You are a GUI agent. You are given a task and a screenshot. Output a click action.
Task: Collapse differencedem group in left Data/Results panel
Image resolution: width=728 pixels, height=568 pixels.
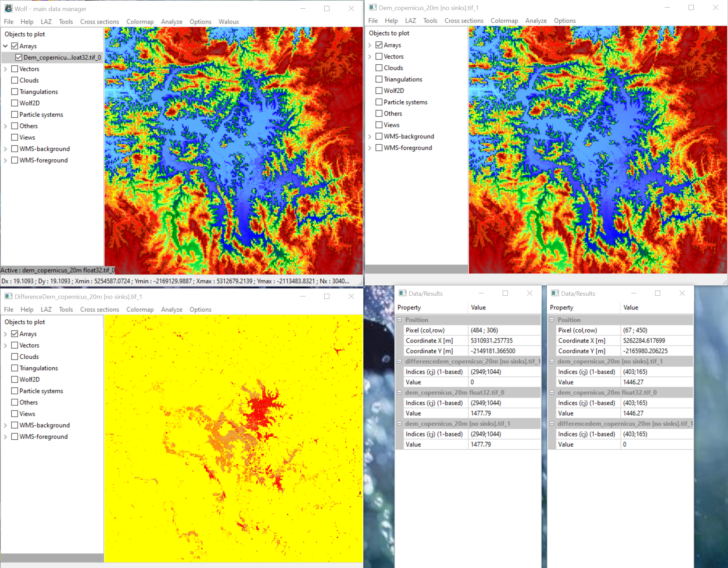click(400, 361)
